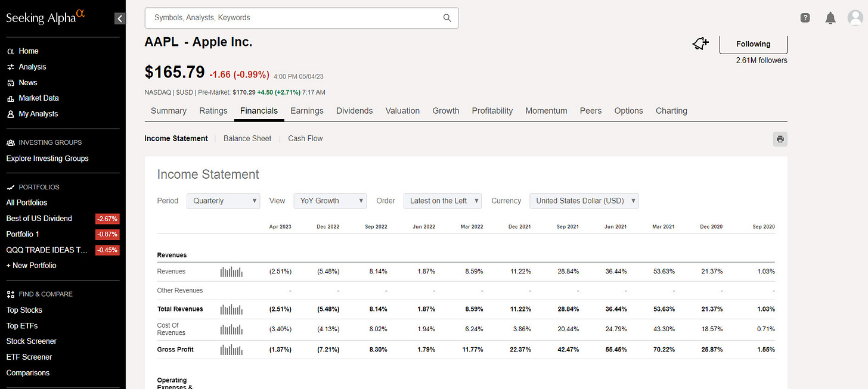Switch to the Earnings tab
Screen dimensions: 868x389
tap(307, 111)
